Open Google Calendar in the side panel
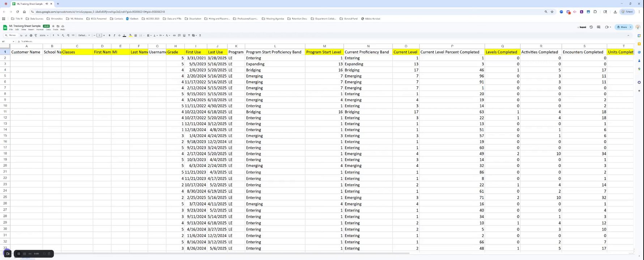Viewport: 644px width, 260px height. (x=639, y=36)
